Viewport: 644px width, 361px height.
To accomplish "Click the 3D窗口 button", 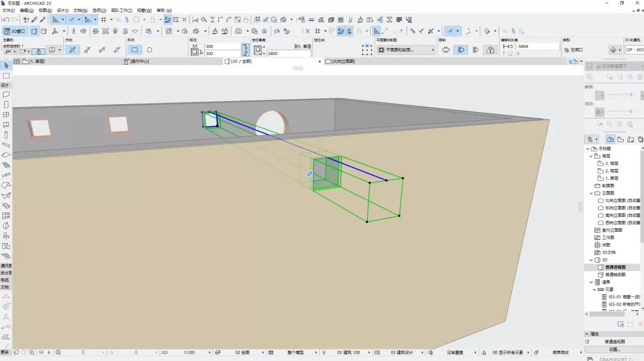I will [14, 31].
